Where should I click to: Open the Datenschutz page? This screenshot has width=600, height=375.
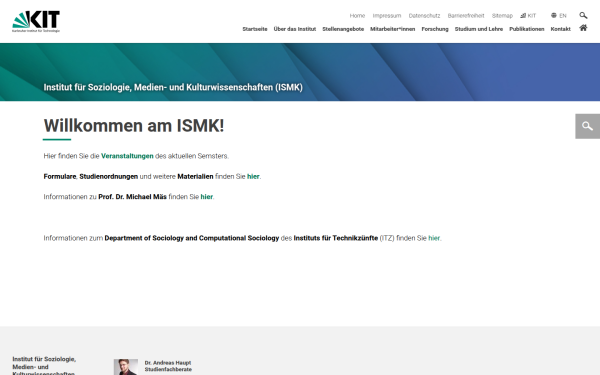click(424, 16)
